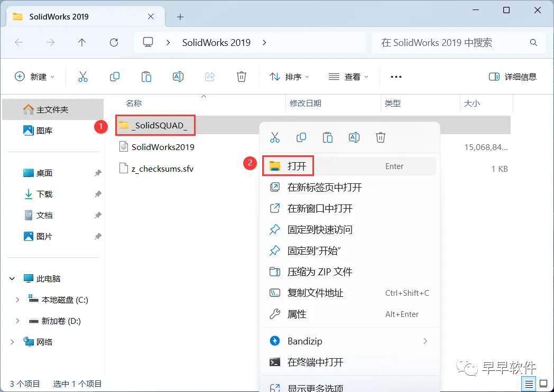The width and height of the screenshot is (554, 392).
Task: Choose 在新标签页中打开
Action: (x=349, y=187)
